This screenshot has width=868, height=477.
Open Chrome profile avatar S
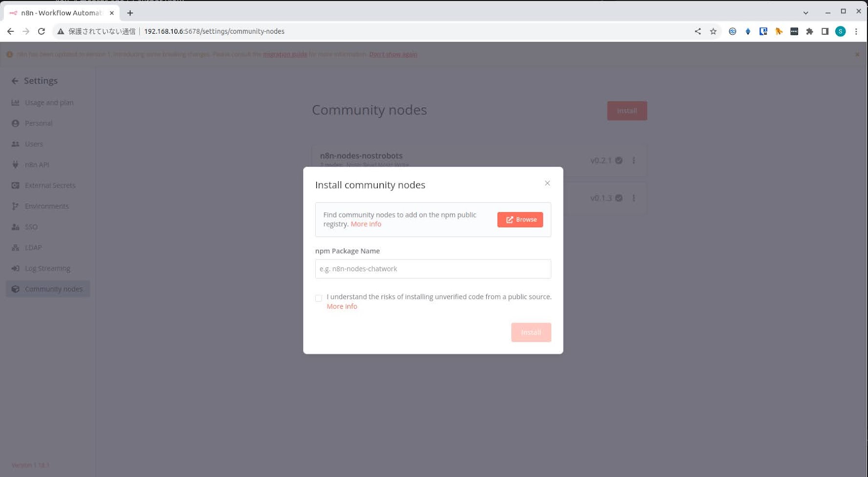[841, 31]
